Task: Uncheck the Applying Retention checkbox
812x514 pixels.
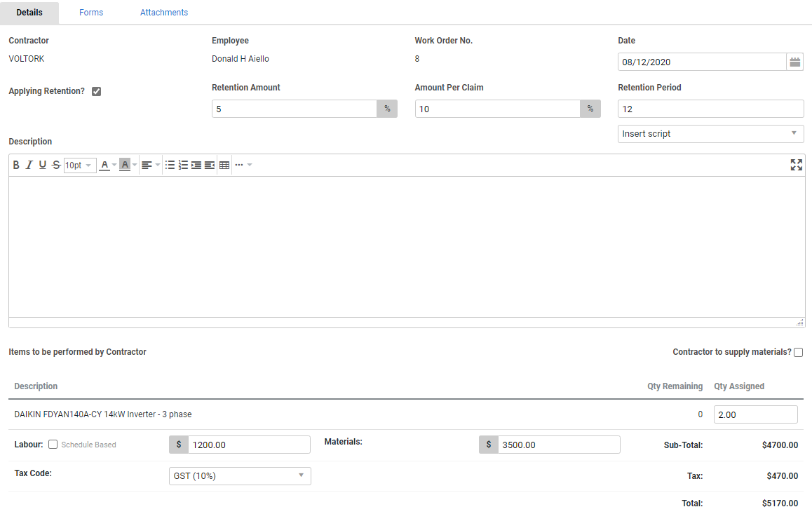Action: 96,91
